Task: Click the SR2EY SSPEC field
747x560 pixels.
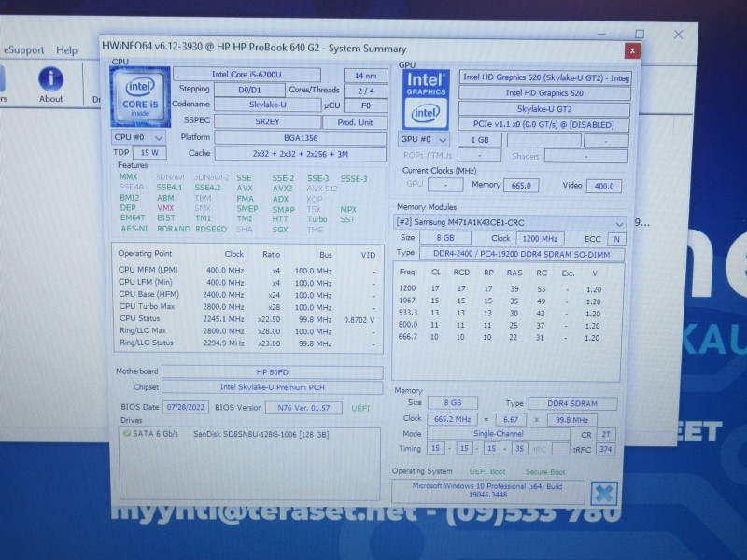Action: coord(267,121)
